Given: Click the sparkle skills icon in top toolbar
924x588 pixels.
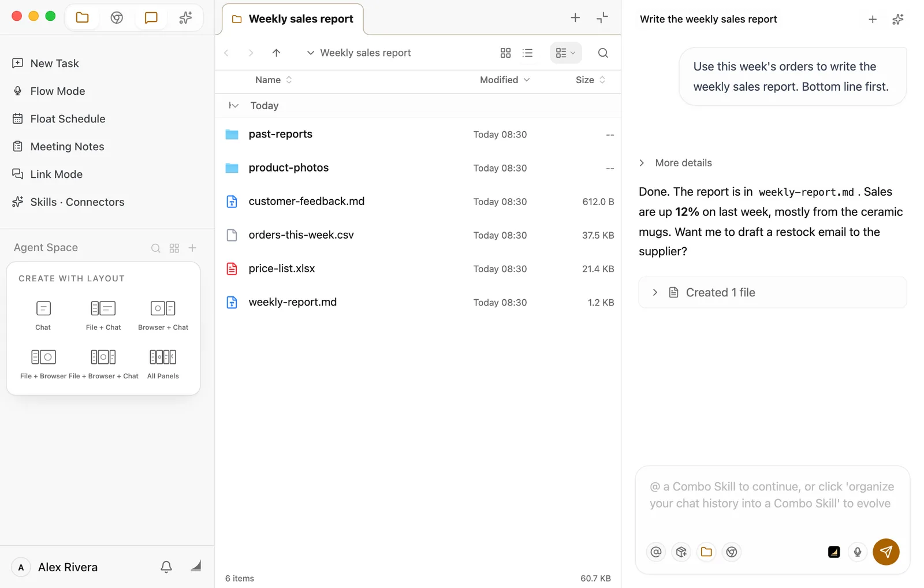Looking at the screenshot, I should 185,17.
